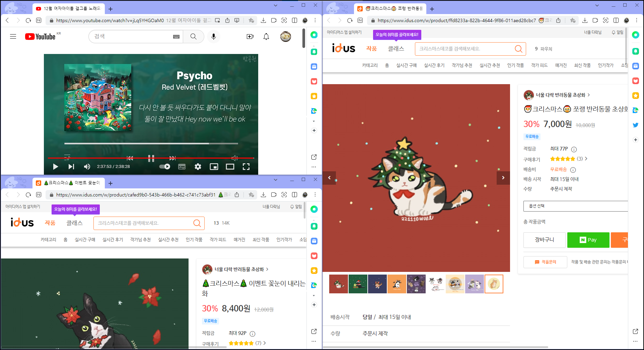Play the YouTube video
644x350 pixels.
[56, 167]
